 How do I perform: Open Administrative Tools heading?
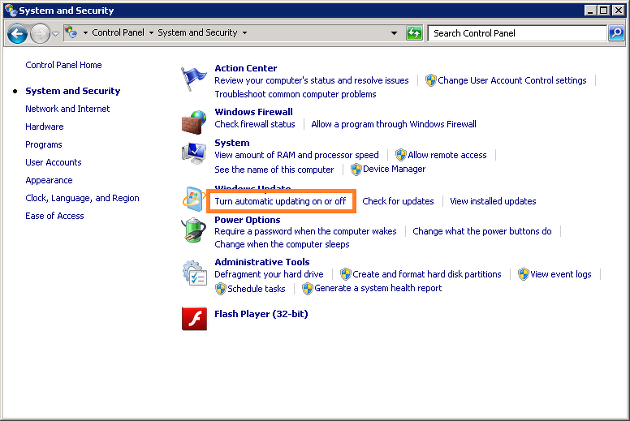coord(262,262)
